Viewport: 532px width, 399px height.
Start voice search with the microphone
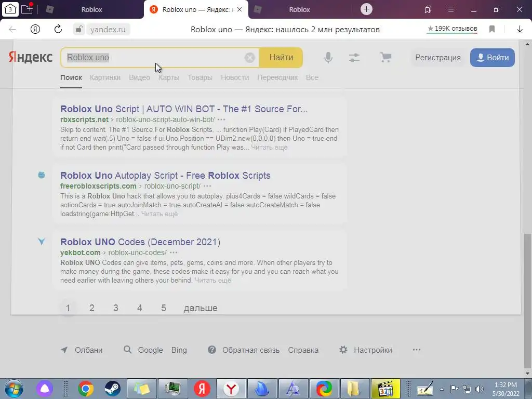coord(328,57)
